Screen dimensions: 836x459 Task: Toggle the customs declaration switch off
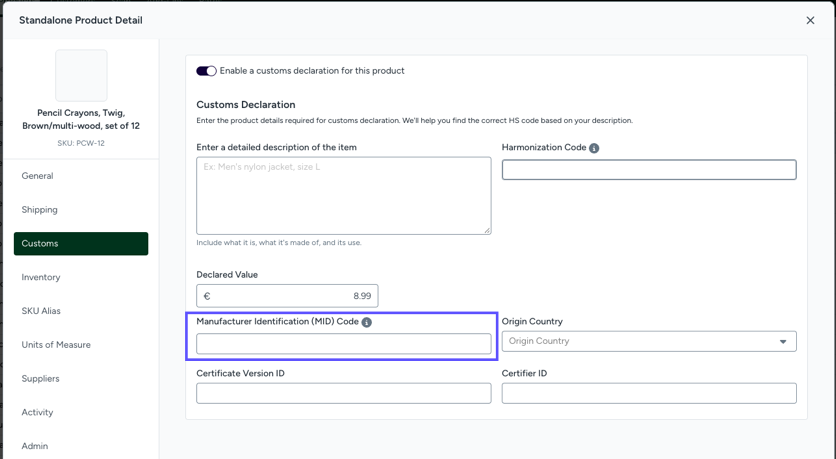[206, 71]
